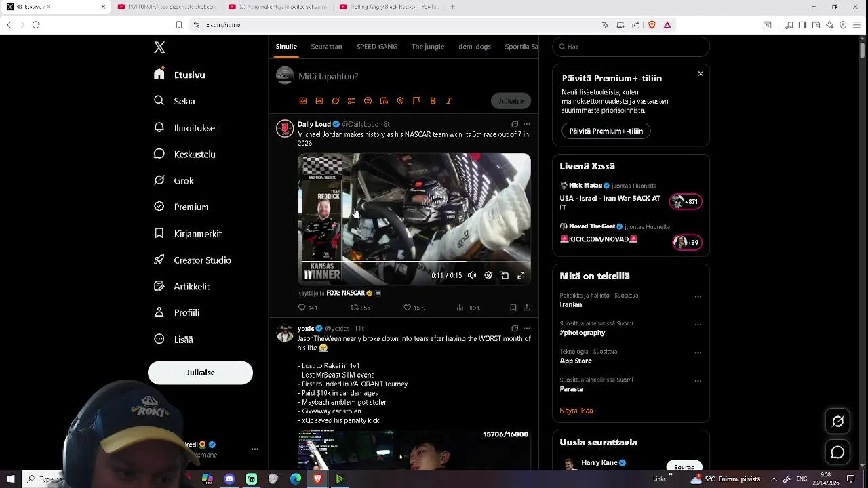Switch to demi dogs tab
The width and height of the screenshot is (868, 488).
[x=475, y=47]
